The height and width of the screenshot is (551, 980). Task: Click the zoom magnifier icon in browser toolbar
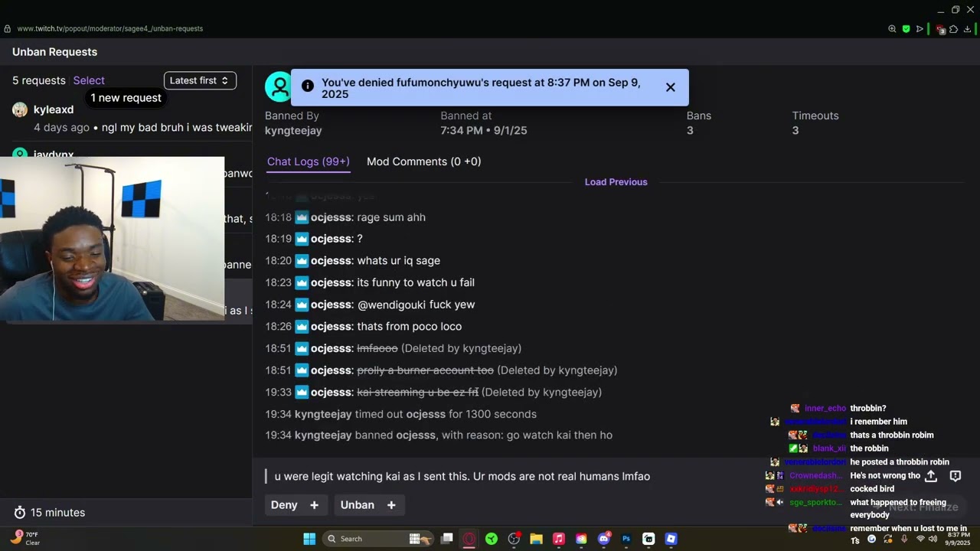pyautogui.click(x=892, y=29)
